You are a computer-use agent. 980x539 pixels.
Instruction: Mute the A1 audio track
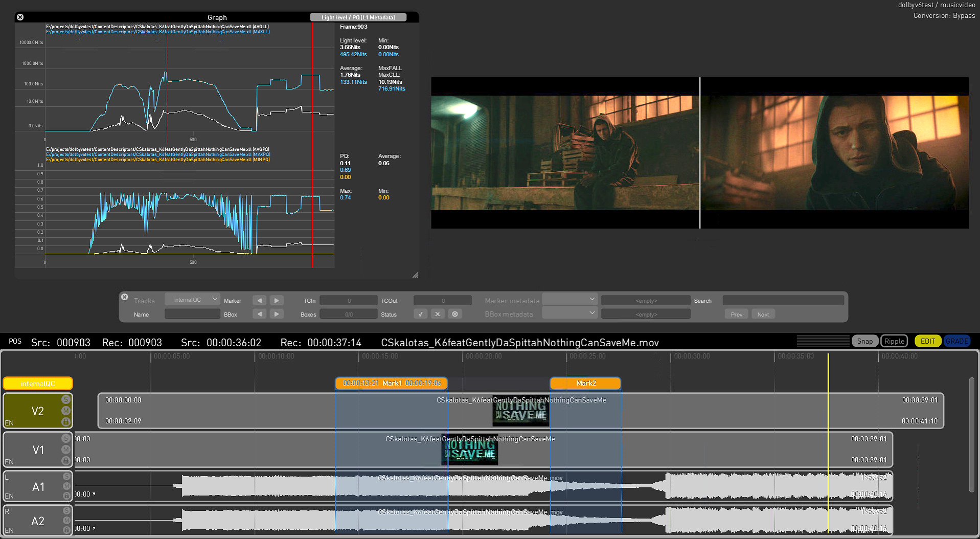(66, 486)
